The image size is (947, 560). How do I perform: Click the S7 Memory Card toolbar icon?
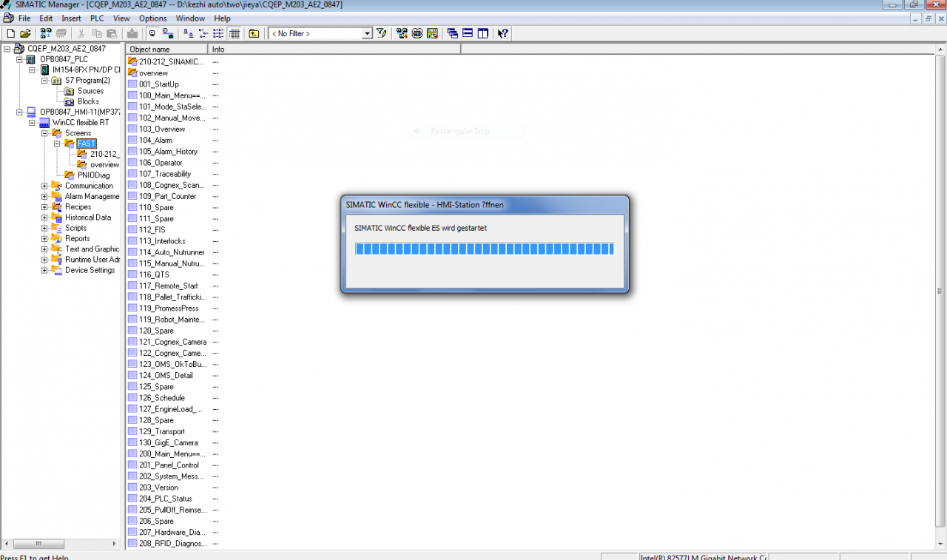point(61,33)
